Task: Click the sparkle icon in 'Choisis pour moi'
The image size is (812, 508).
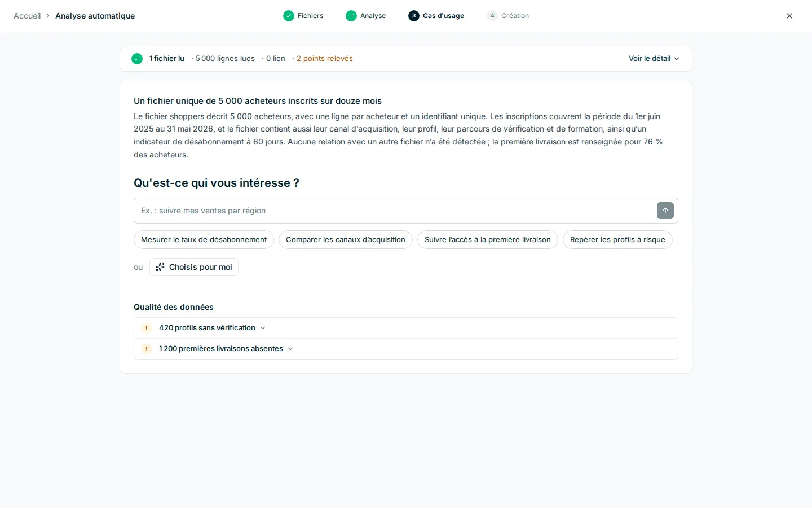Action: click(160, 267)
